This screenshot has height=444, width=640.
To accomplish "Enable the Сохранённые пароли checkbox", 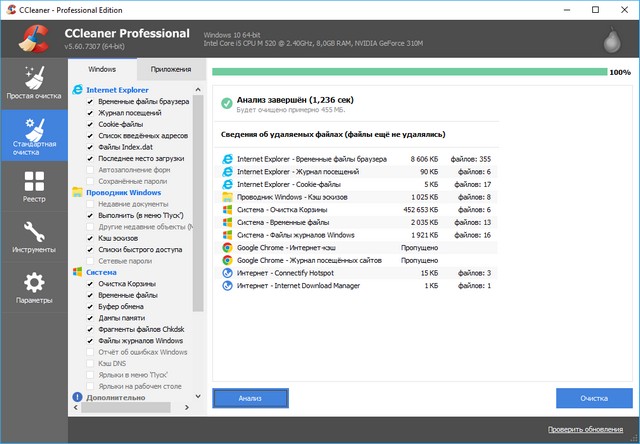I will [x=91, y=181].
